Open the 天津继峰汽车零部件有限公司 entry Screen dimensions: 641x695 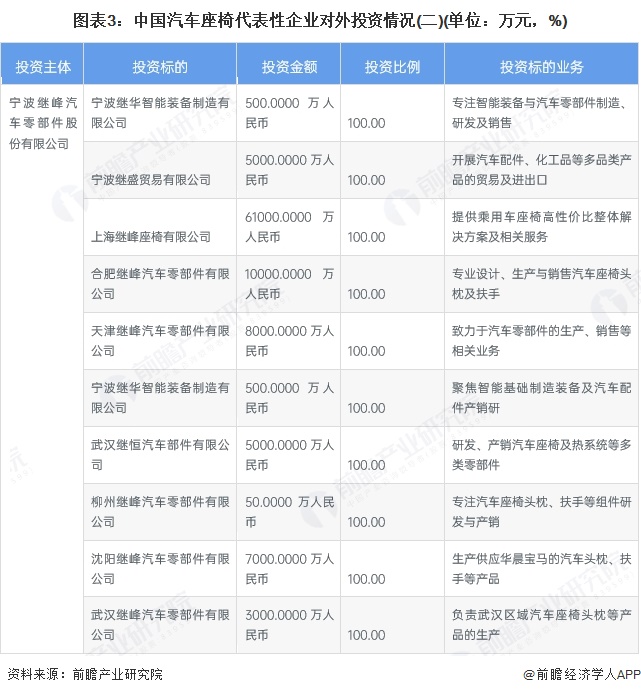click(x=160, y=340)
